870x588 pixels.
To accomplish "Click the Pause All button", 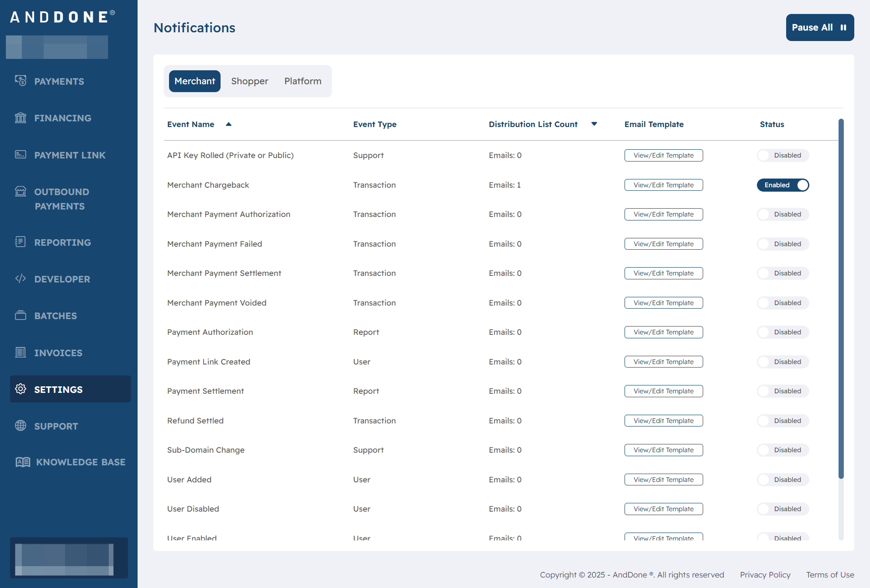I will pyautogui.click(x=820, y=28).
